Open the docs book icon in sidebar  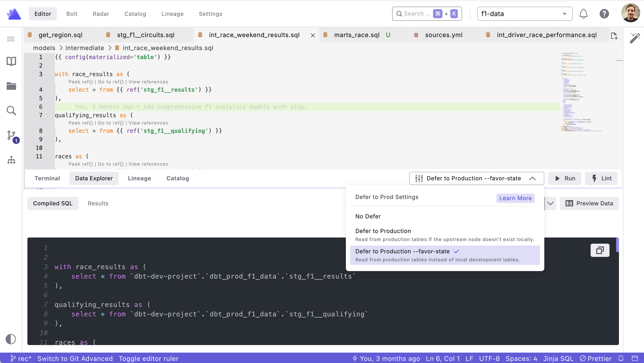11,61
